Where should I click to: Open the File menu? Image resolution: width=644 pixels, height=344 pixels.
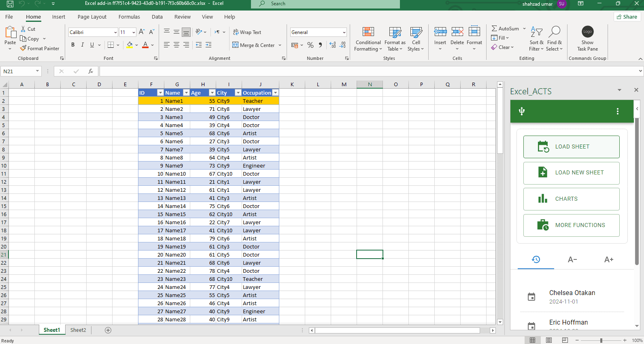coord(9,17)
